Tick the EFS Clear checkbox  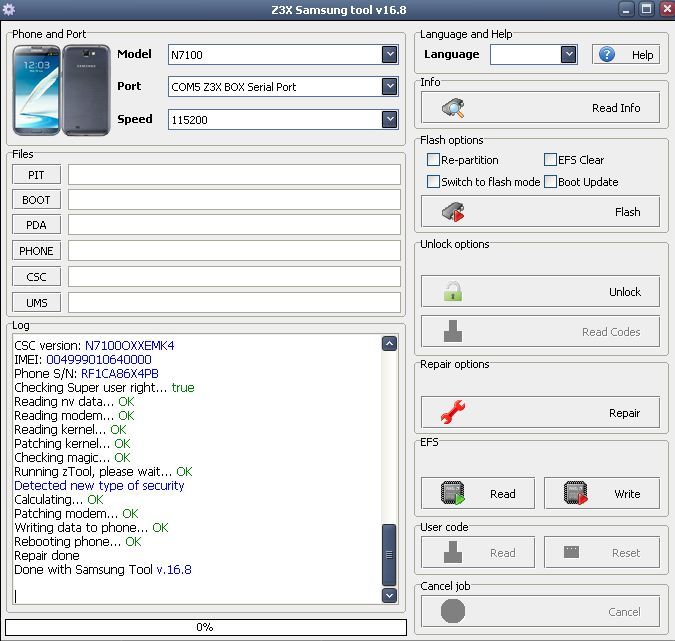pos(550,160)
